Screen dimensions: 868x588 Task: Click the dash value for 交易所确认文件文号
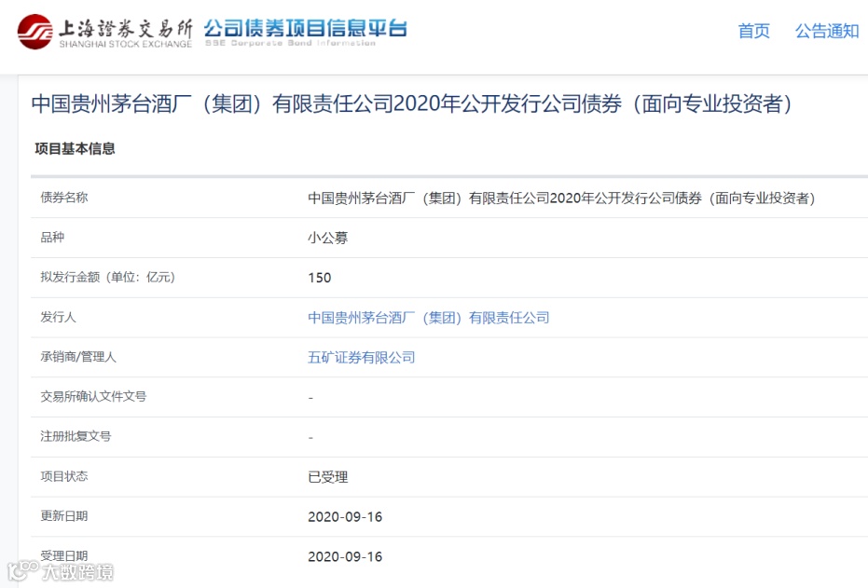pos(310,398)
